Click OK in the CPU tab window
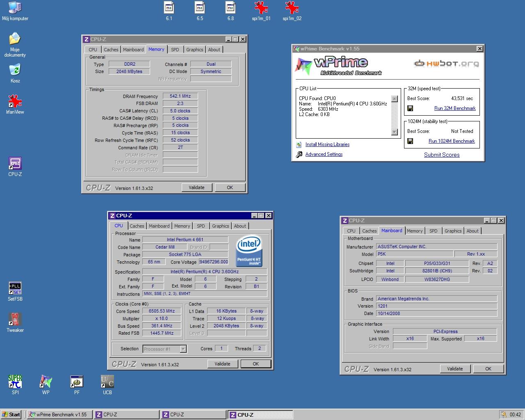The height and width of the screenshot is (420, 525). pos(256,364)
